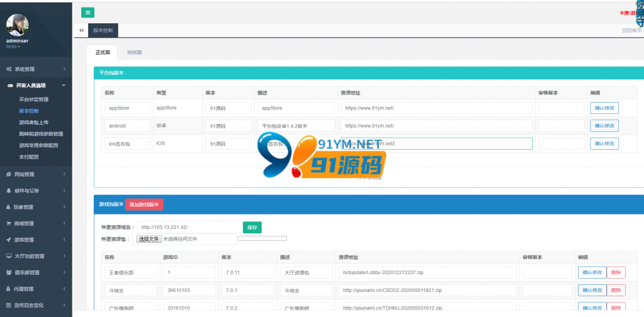
Task: Click the rocket icon beside 游戏管理
Action: (x=9, y=240)
